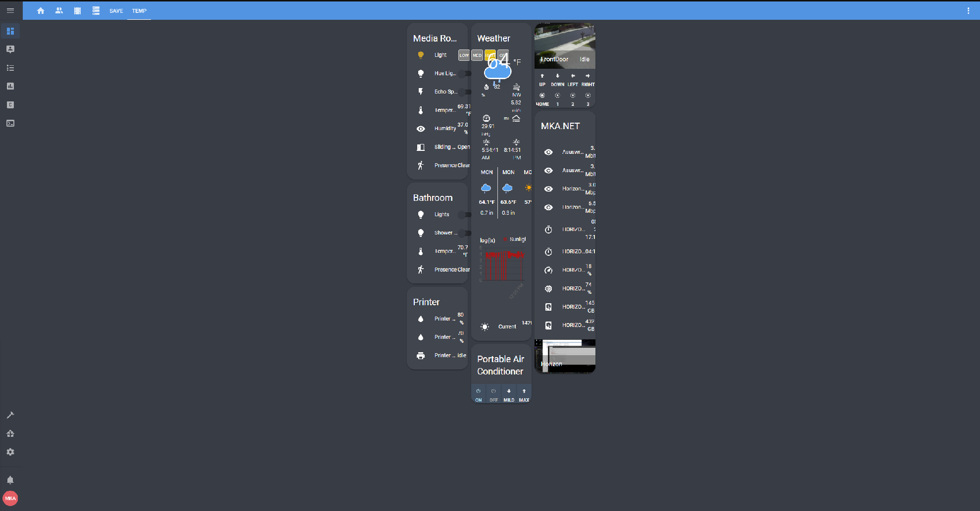The width and height of the screenshot is (980, 511).
Task: Click the SAVE tab in the top bar
Action: [x=116, y=10]
